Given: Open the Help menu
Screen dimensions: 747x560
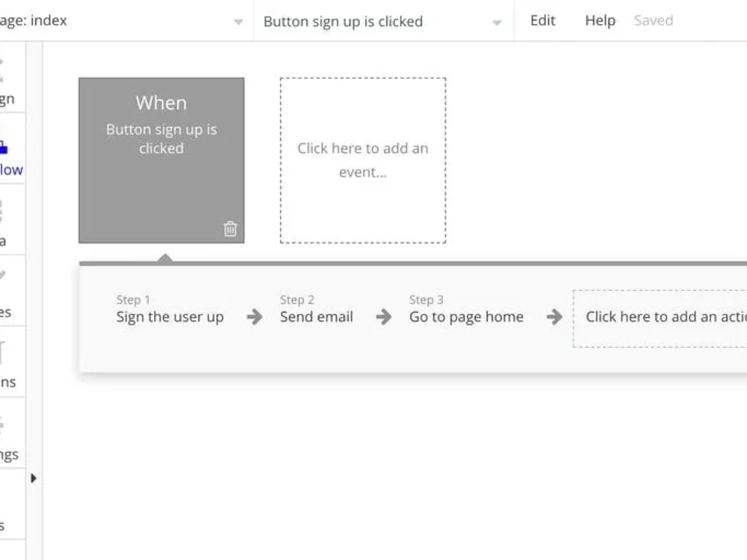Looking at the screenshot, I should (600, 20).
